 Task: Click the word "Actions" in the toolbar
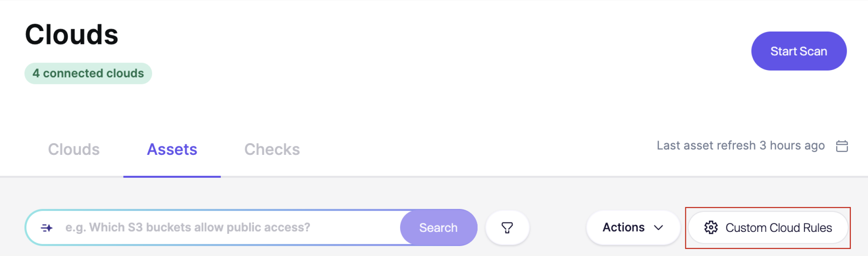(x=623, y=227)
